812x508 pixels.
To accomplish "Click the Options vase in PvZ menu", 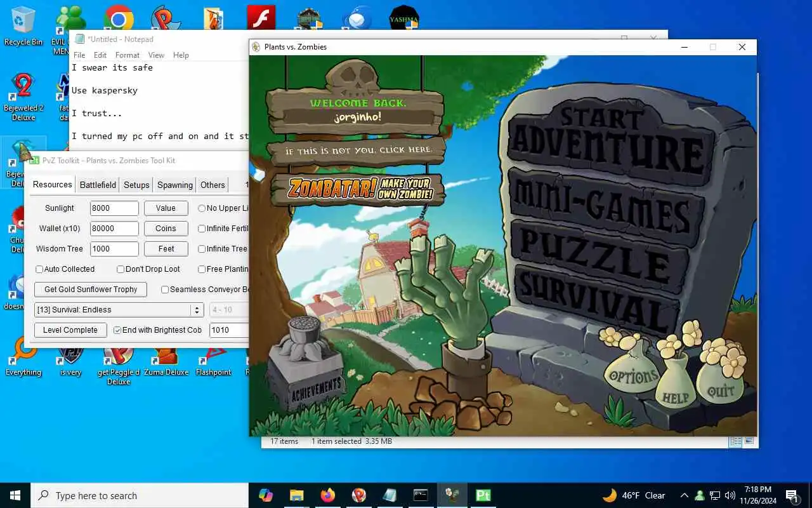I will pyautogui.click(x=633, y=371).
